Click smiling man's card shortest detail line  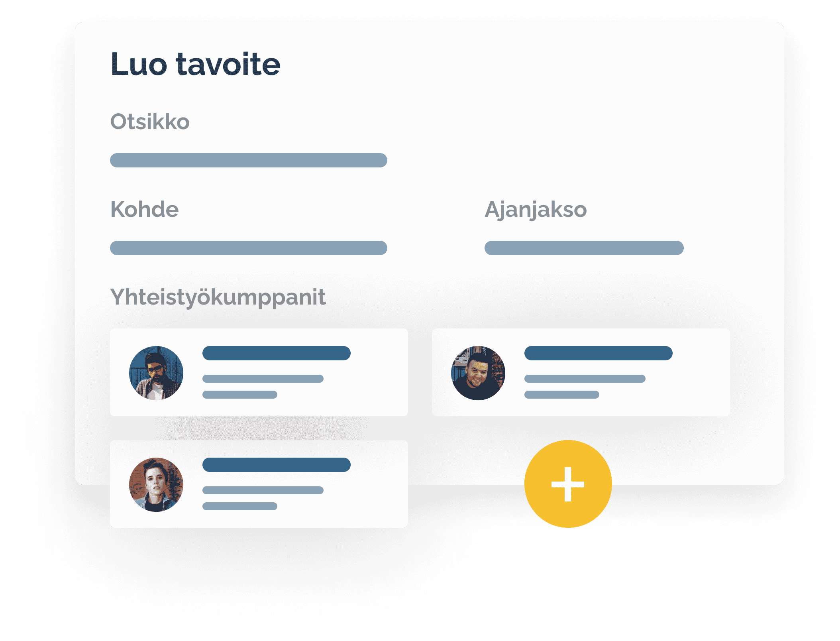[562, 395]
